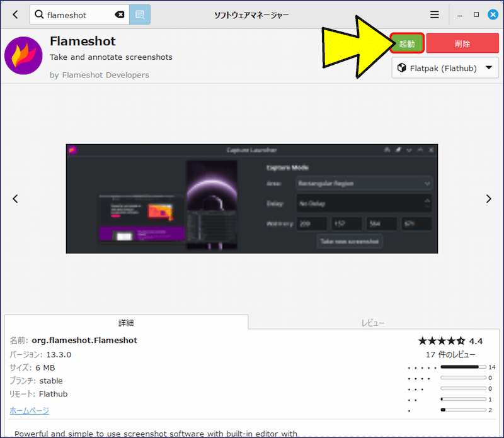The image size is (504, 438).
Task: Show the next screenshot in the carousel
Action: click(x=488, y=199)
